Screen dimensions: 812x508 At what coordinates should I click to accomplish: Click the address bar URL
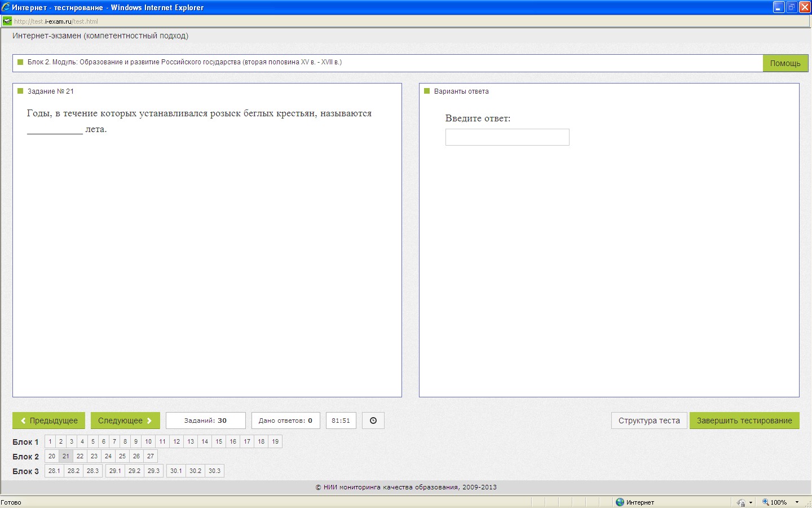[56, 21]
